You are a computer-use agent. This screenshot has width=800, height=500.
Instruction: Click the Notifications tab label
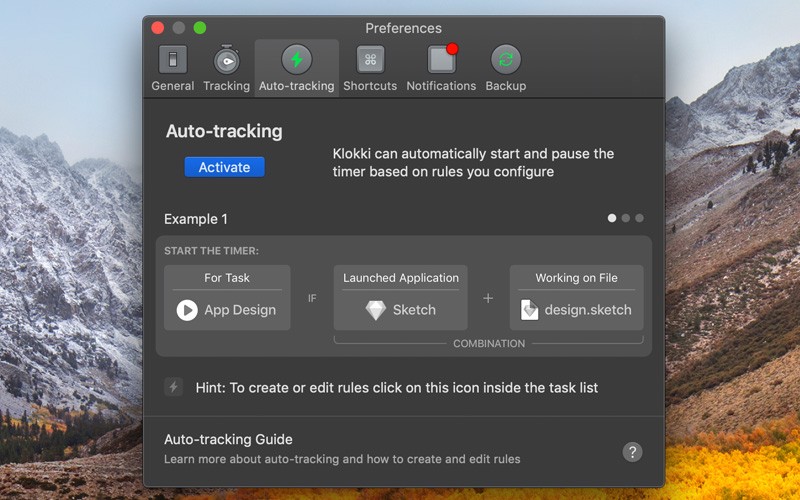click(441, 86)
